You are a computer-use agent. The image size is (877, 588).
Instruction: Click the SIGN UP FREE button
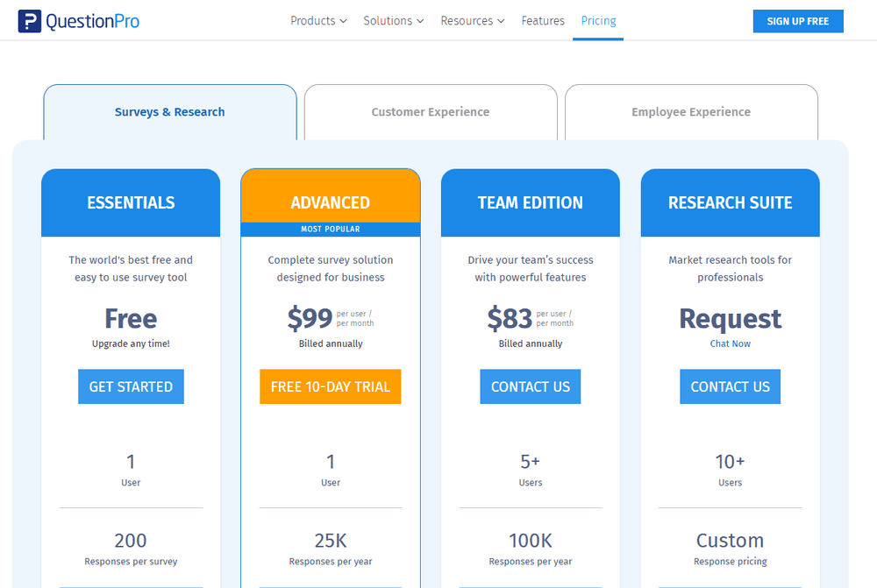tap(797, 21)
